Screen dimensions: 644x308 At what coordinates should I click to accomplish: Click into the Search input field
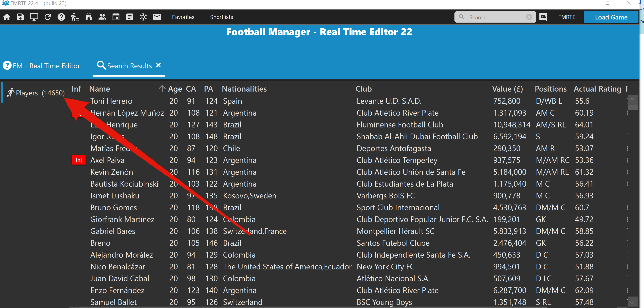pyautogui.click(x=495, y=17)
